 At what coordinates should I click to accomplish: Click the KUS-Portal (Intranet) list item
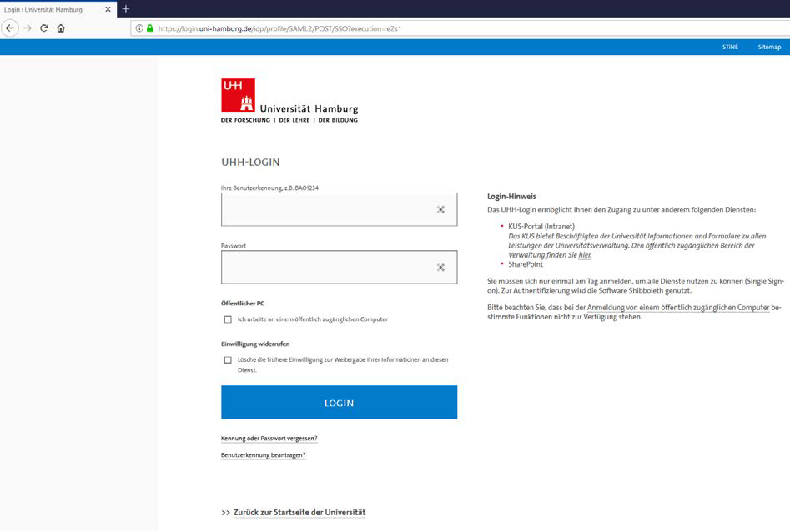(541, 227)
